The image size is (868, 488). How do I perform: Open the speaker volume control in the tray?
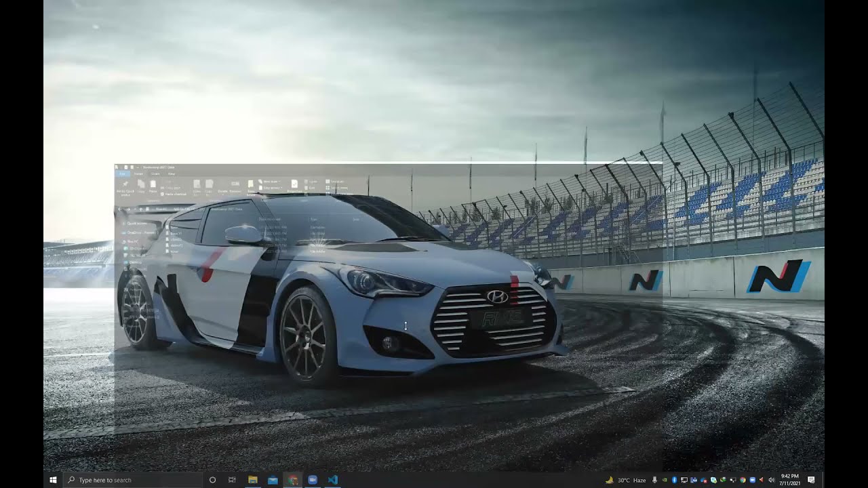772,480
